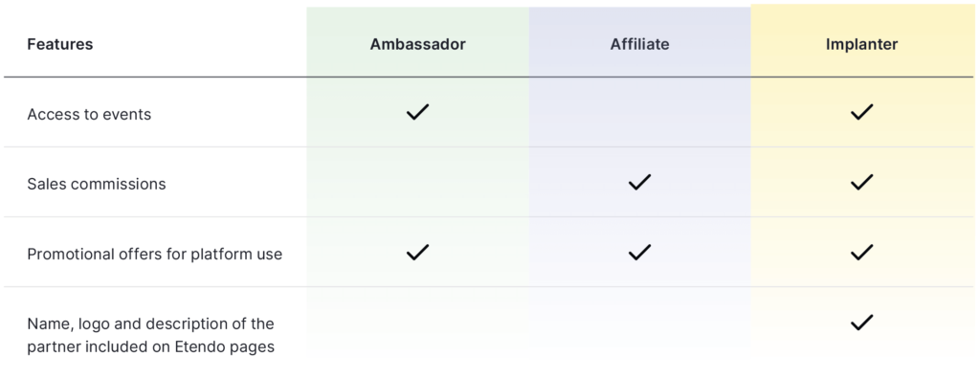Select the Implanter column header
The height and width of the screenshot is (379, 980).
(x=861, y=44)
